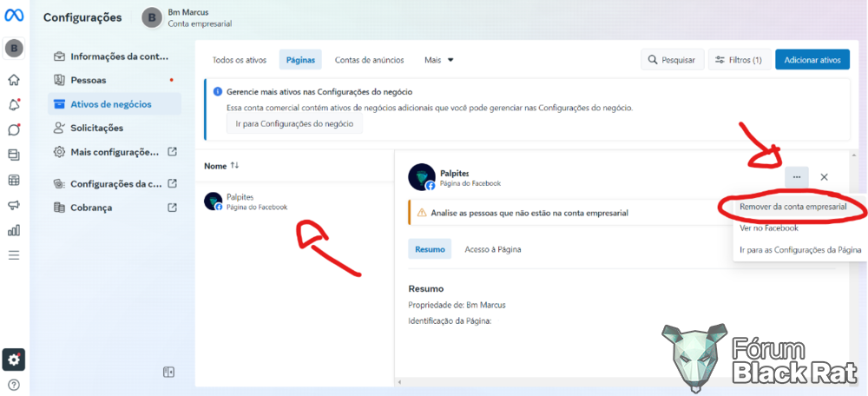
Task: Open the Insights bar chart icon
Action: 14,230
